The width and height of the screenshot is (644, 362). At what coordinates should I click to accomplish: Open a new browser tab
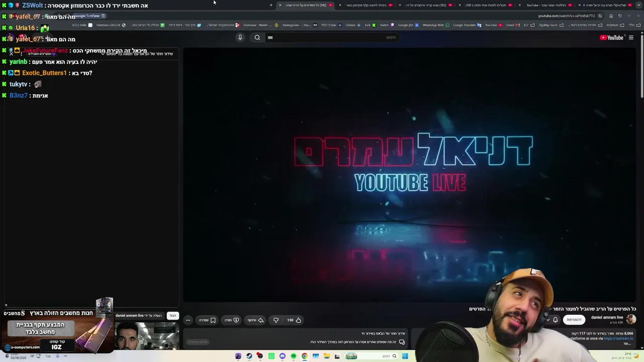(271, 5)
